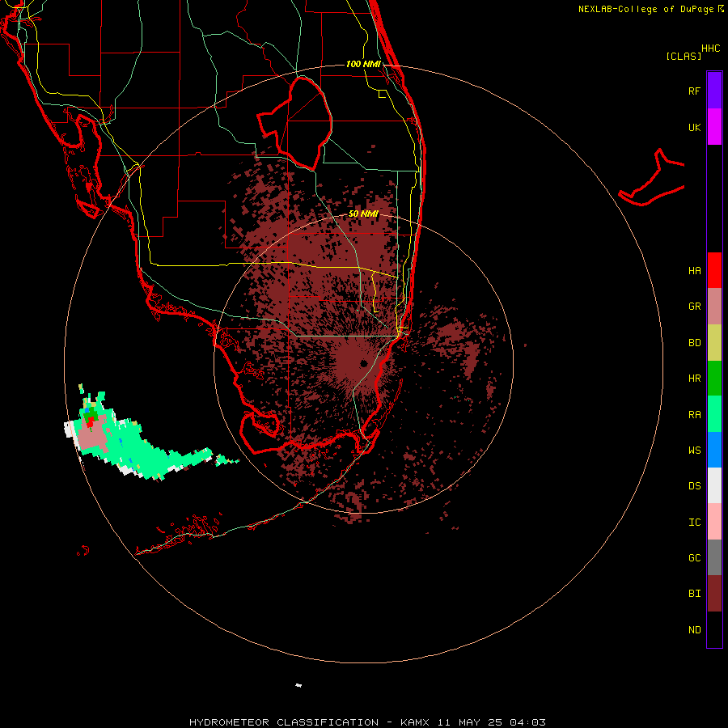Click the BD yellow legend swatch
728x728 pixels.
tap(714, 343)
